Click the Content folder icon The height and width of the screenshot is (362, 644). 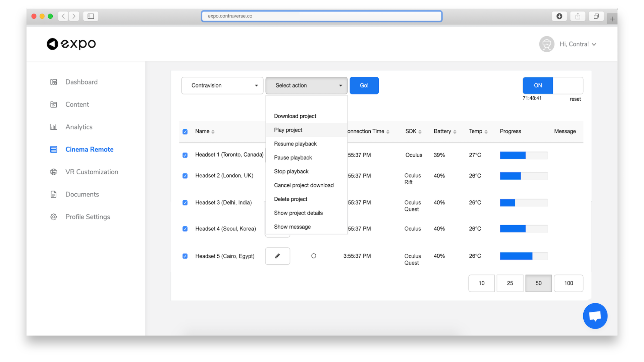(54, 105)
